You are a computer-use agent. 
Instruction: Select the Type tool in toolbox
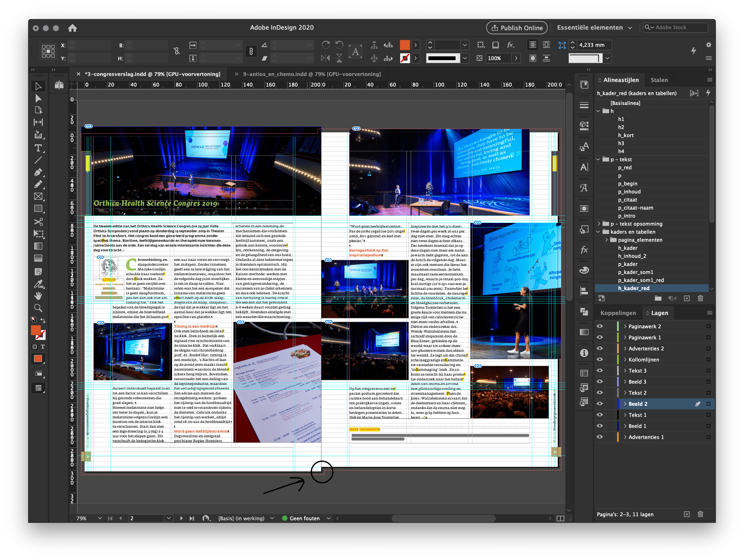click(38, 148)
